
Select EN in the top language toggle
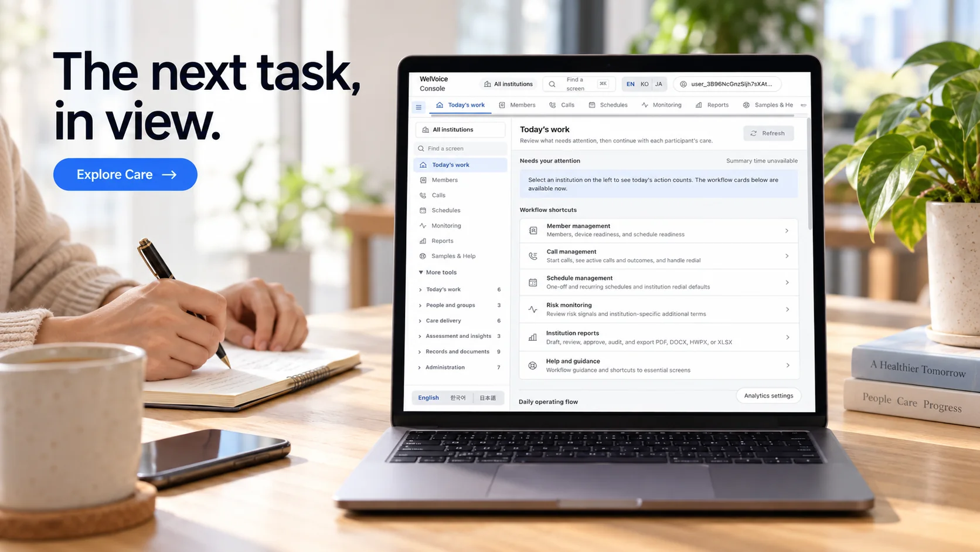click(630, 84)
